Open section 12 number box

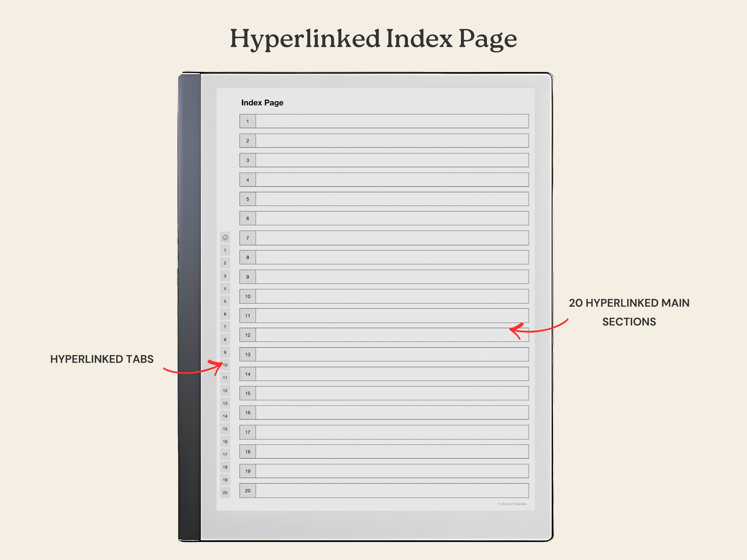(247, 335)
